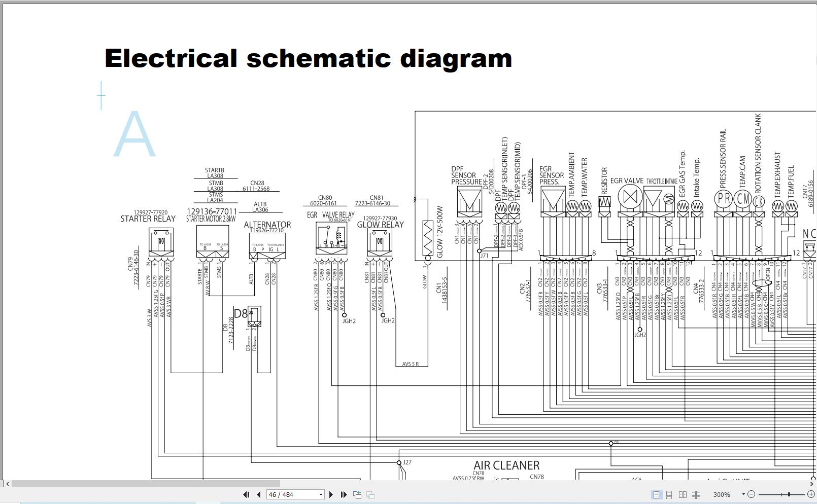Click the Electrical schematic diagram heading

pyautogui.click(x=308, y=58)
